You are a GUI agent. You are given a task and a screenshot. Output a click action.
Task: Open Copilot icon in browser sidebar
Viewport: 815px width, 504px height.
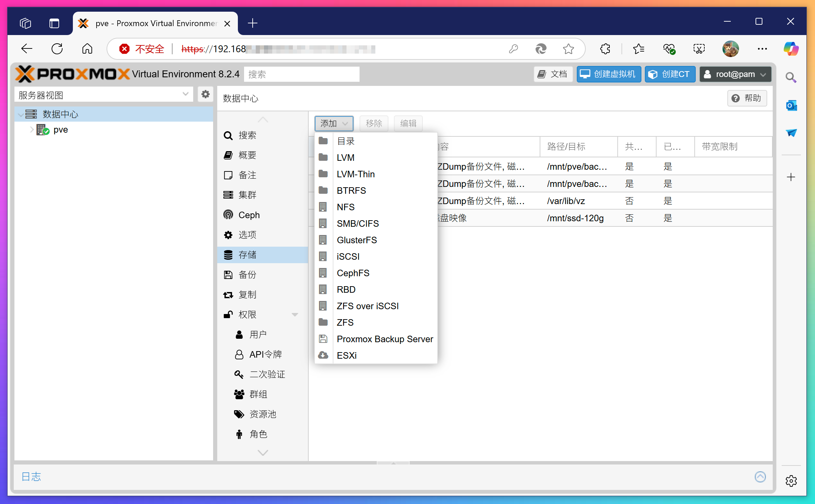791,49
